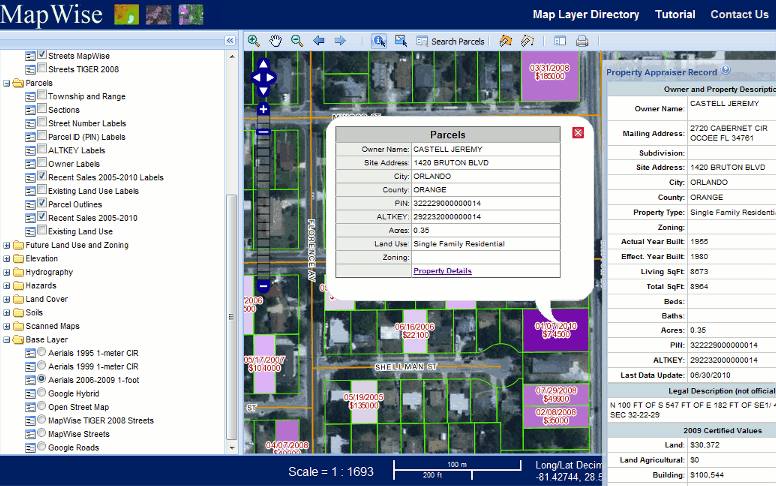Pan map east with right arrow
This screenshot has height=486, width=776.
[271, 77]
